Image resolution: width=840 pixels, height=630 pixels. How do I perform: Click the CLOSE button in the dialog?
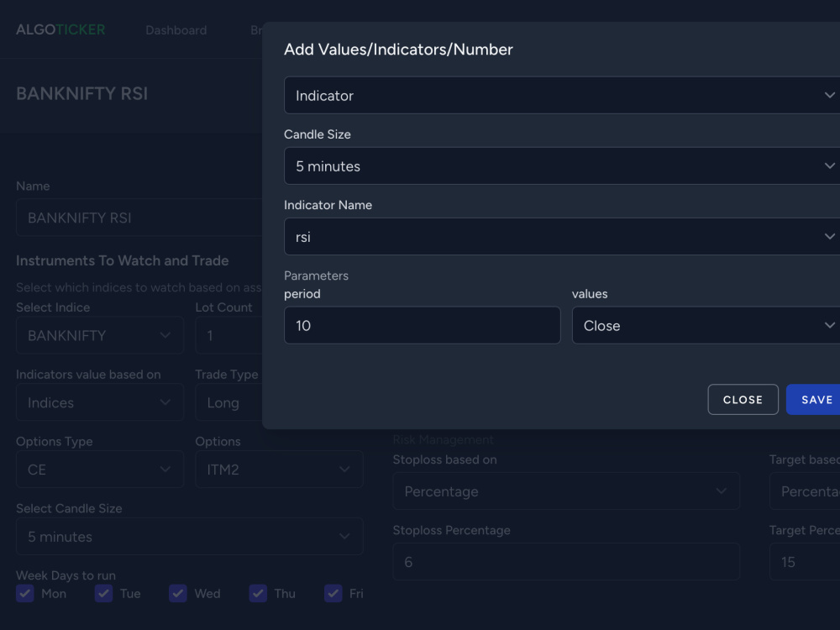(743, 400)
